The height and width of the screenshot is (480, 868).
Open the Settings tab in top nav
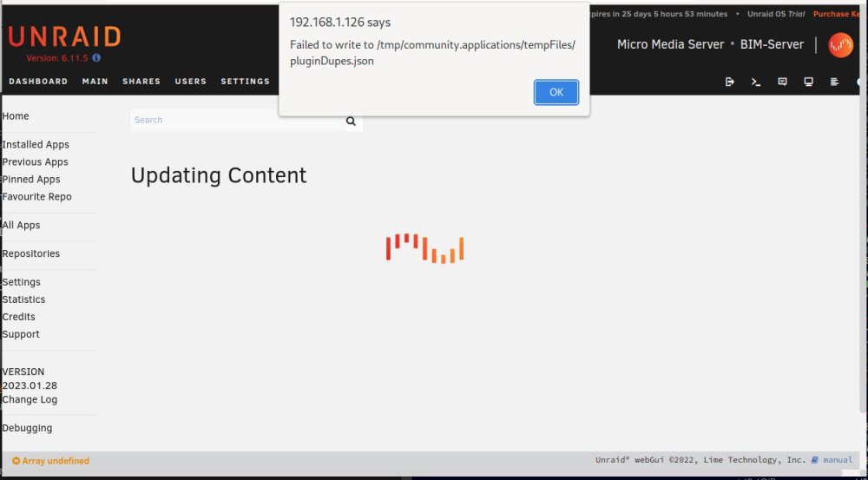[246, 81]
